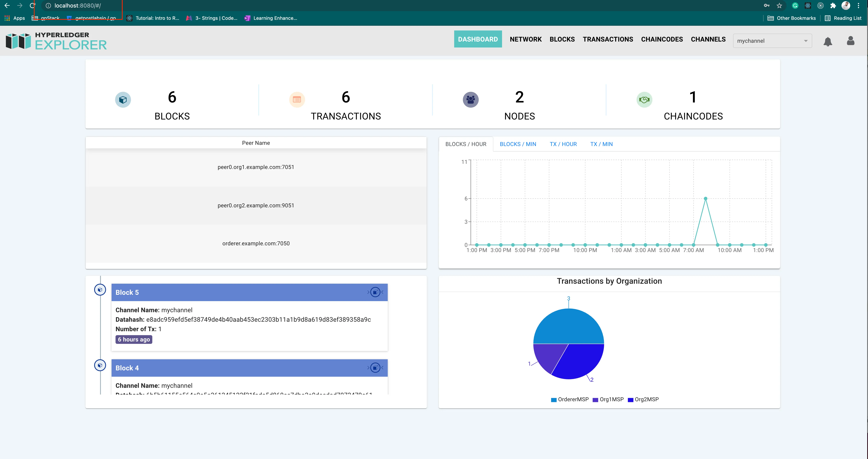Click Block 4 timeline cube icon

pyautogui.click(x=100, y=365)
